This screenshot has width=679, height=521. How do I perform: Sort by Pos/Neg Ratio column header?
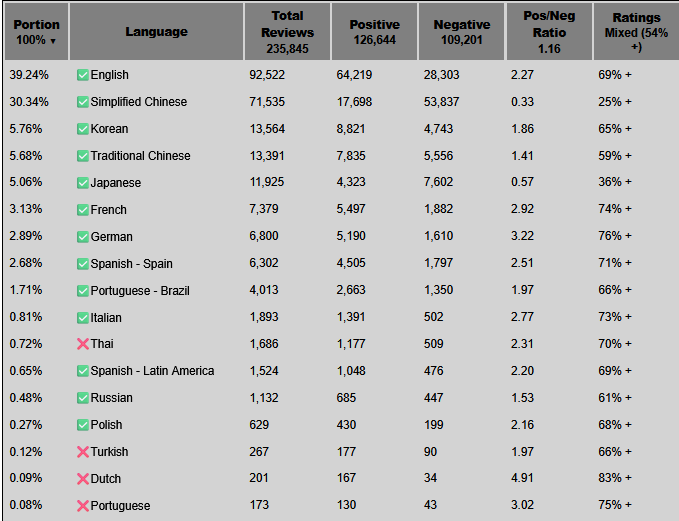tap(549, 32)
